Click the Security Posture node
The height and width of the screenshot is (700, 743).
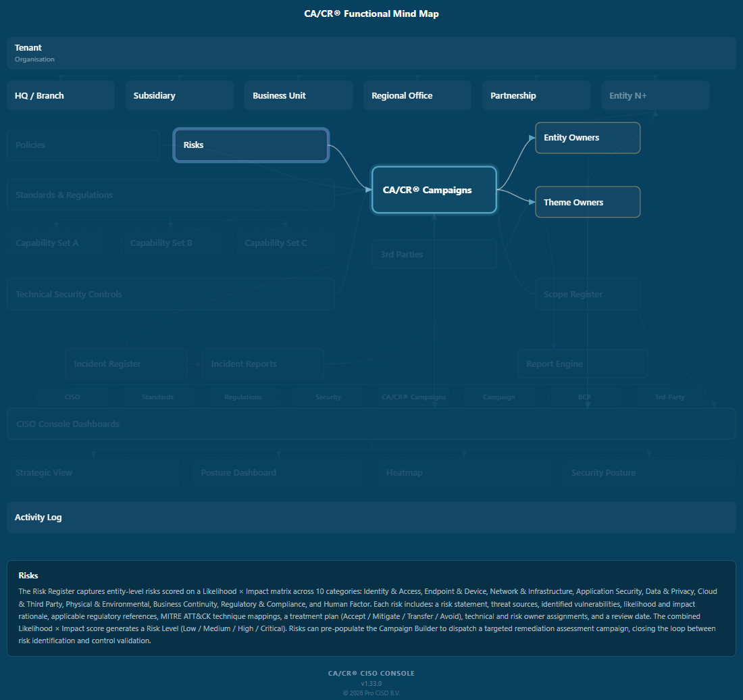coord(649,472)
